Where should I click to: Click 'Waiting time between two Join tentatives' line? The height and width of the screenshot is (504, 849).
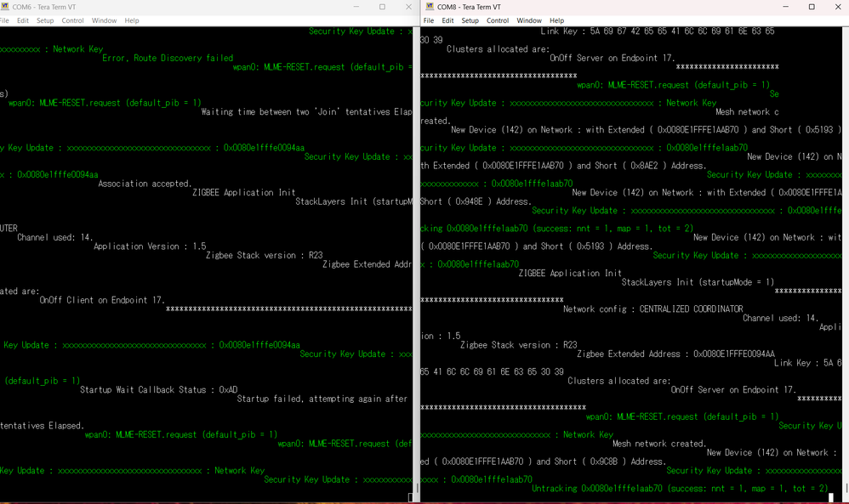pyautogui.click(x=306, y=112)
